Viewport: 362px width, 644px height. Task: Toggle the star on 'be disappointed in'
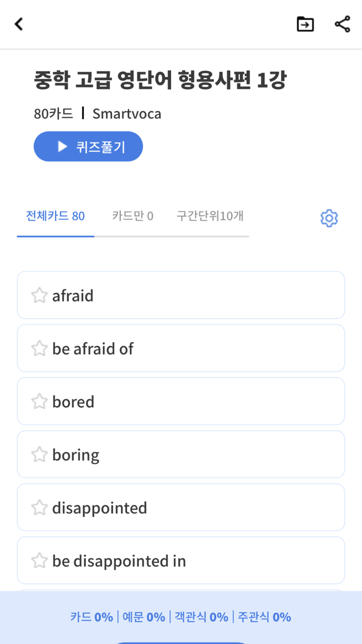pos(39,560)
